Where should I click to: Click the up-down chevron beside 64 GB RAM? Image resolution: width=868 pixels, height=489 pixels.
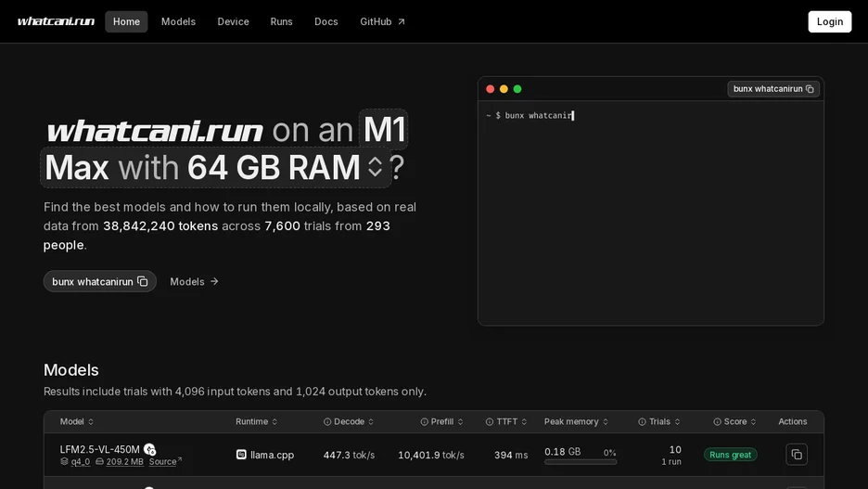pos(376,167)
